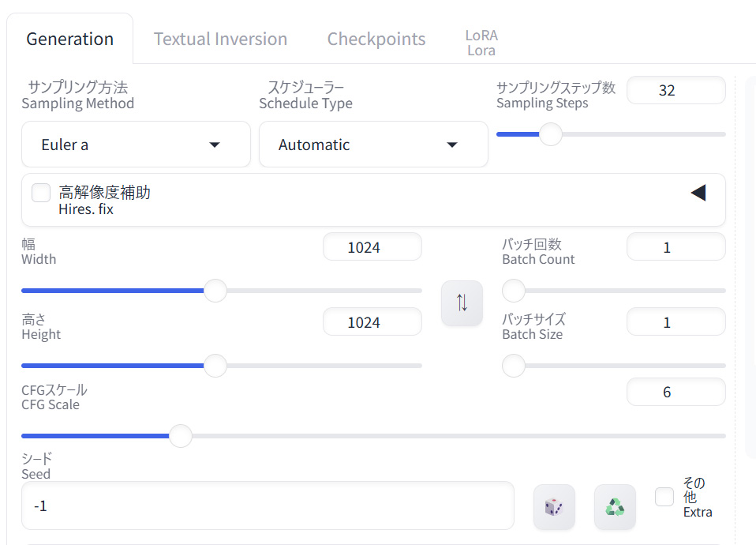Click the Width slider handle
This screenshot has height=545, width=756.
pos(215,291)
